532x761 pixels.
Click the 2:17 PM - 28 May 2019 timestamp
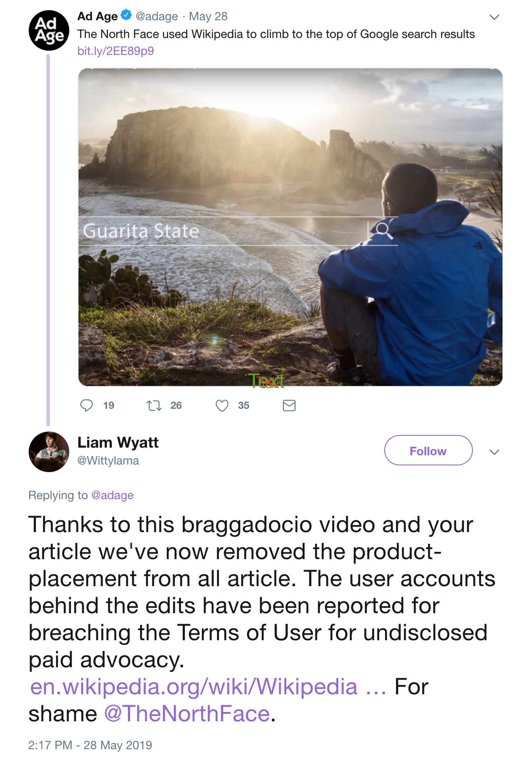90,745
